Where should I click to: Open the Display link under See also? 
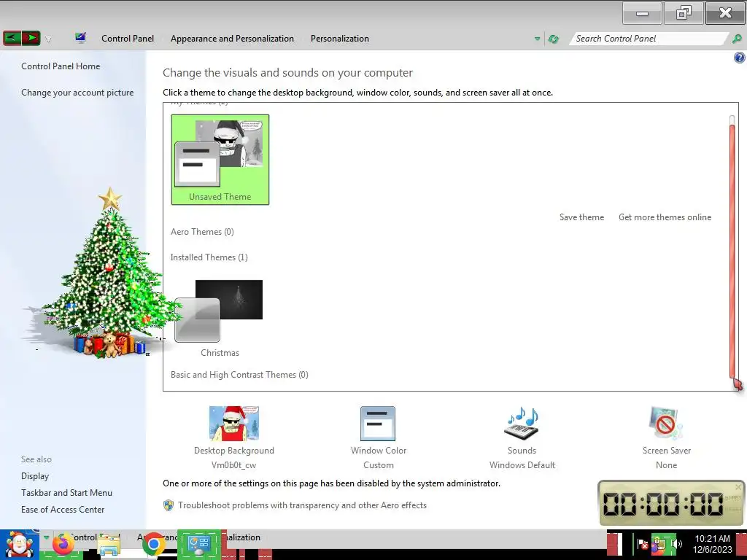[35, 476]
